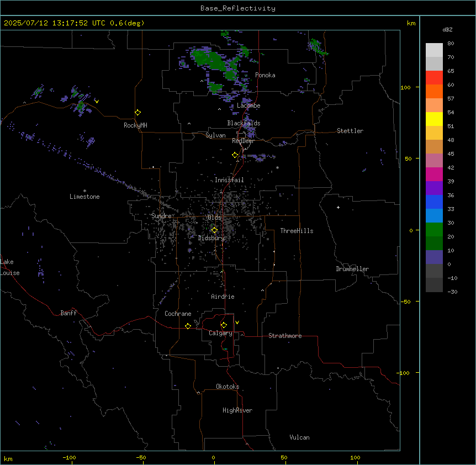Select the Olds label
476x465 pixels.
point(214,218)
